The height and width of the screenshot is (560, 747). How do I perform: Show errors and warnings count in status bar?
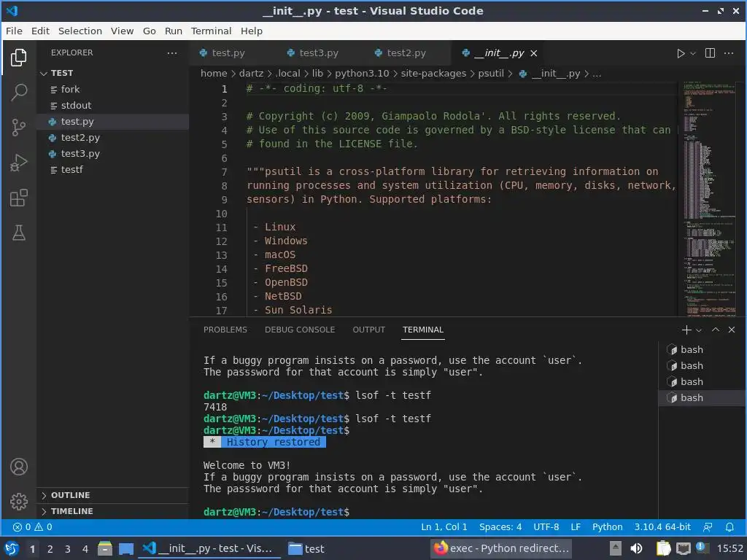pos(32,526)
